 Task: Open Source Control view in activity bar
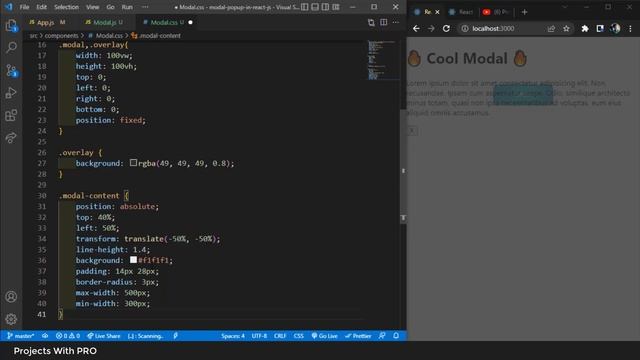[11, 70]
